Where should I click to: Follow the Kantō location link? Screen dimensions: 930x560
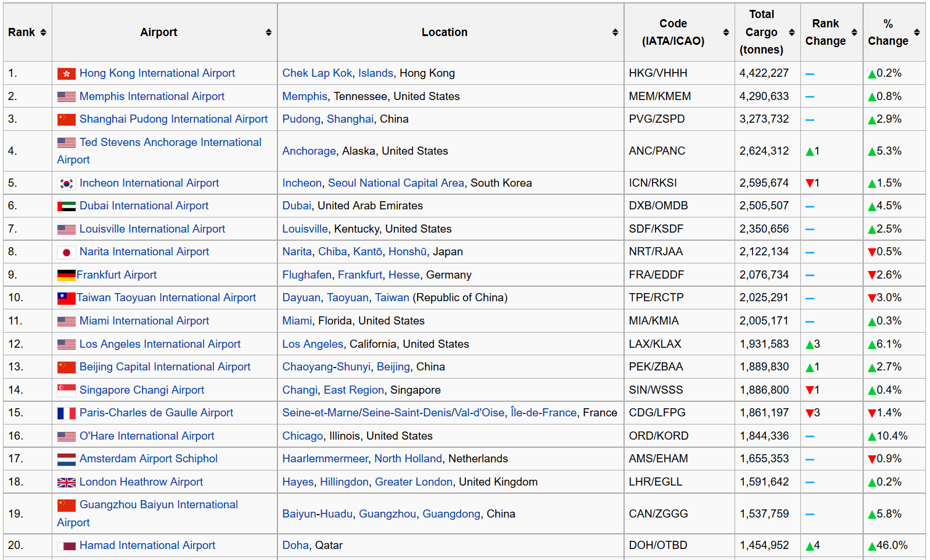pos(368,252)
